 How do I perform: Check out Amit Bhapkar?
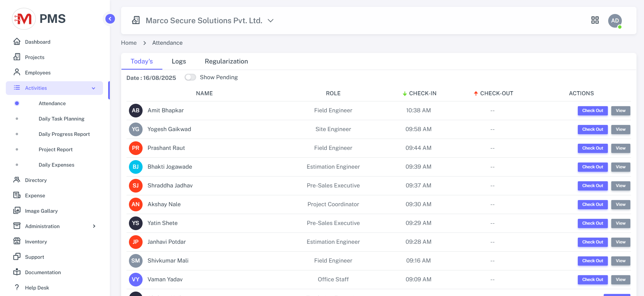coord(592,111)
